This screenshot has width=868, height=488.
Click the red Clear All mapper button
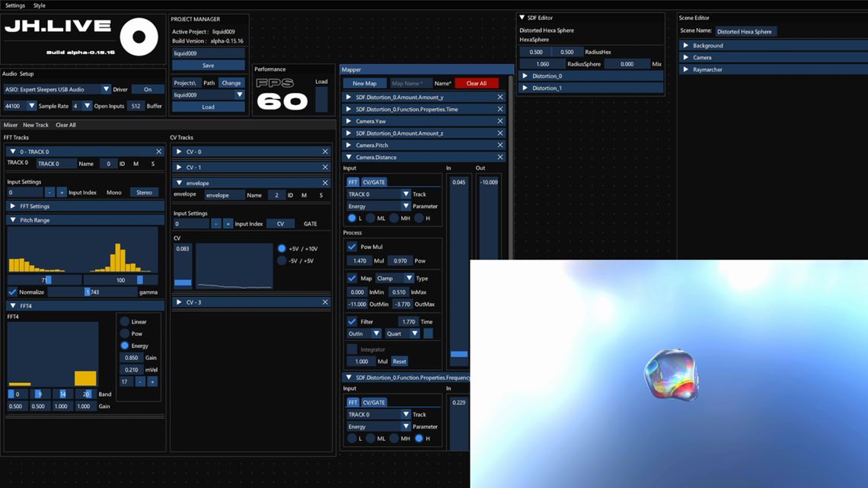(x=476, y=84)
